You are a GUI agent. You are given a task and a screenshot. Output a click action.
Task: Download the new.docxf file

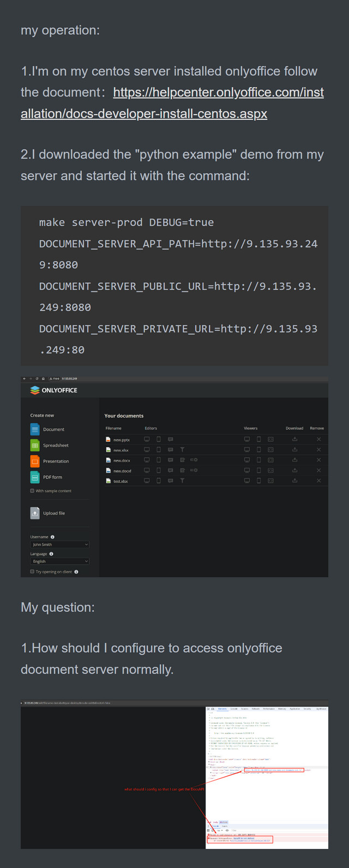click(295, 470)
